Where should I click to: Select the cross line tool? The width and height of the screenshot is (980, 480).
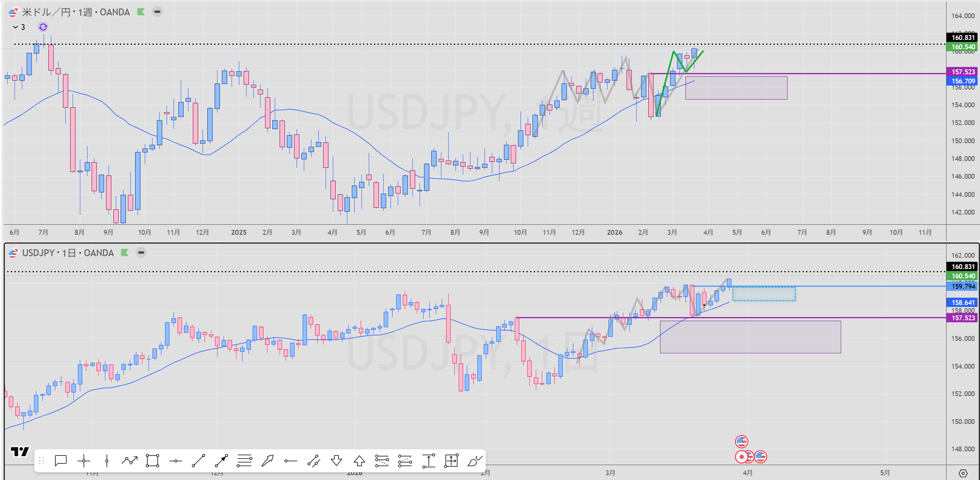tap(84, 460)
